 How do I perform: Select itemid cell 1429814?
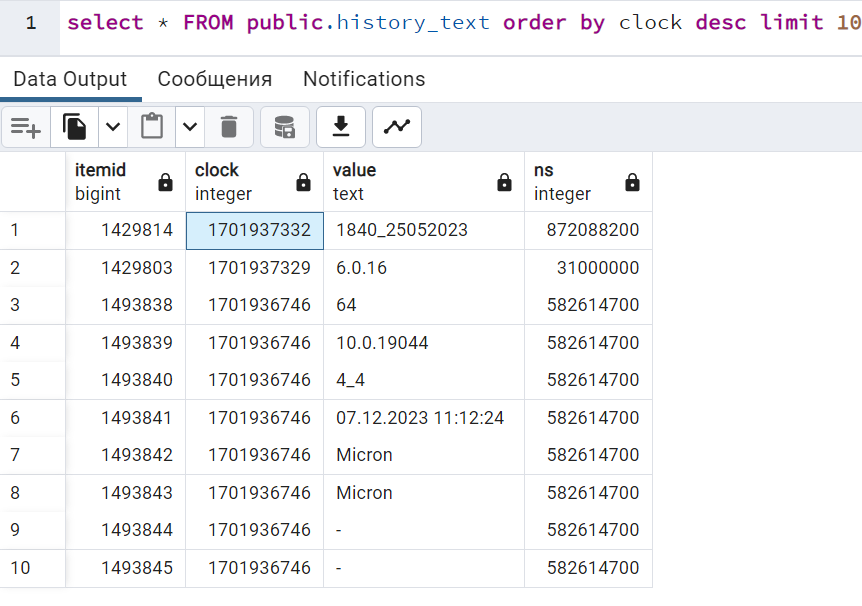[125, 230]
